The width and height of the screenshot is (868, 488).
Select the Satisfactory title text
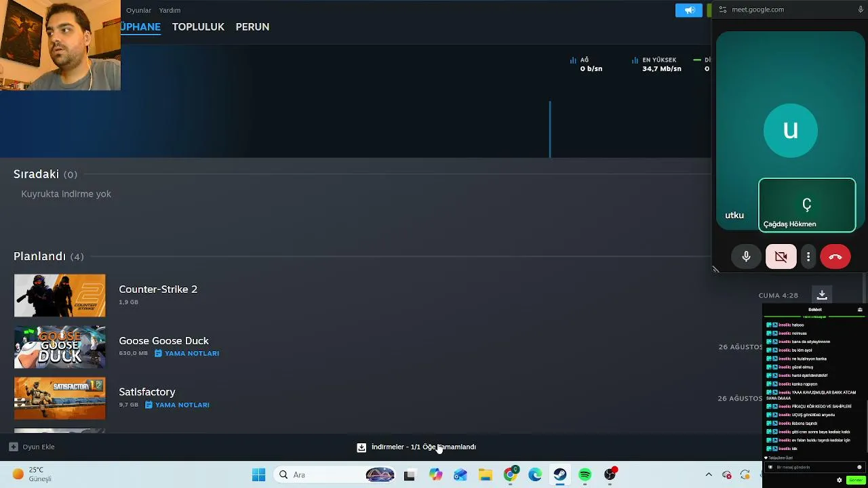(x=147, y=392)
